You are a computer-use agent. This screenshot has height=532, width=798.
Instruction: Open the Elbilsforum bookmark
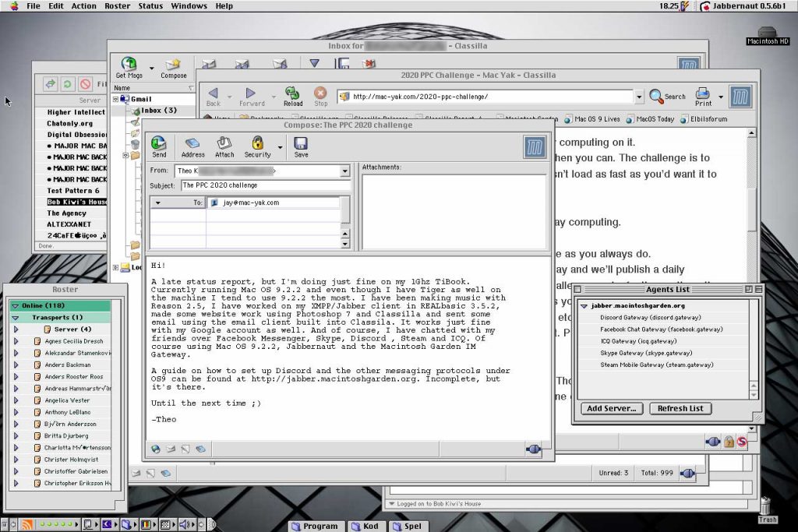pos(704,119)
